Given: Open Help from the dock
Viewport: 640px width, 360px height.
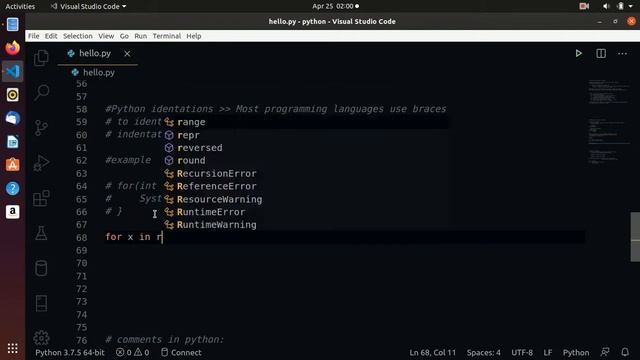Looking at the screenshot, I should click(x=13, y=189).
